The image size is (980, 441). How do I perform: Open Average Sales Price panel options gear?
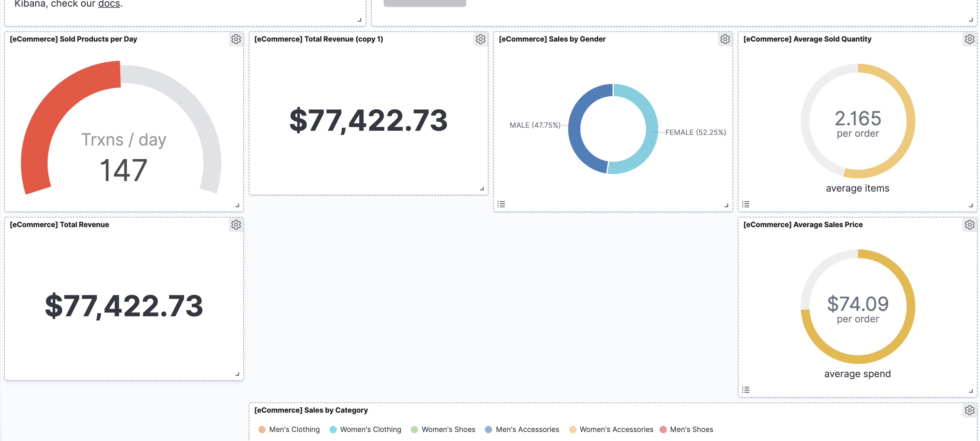click(969, 225)
